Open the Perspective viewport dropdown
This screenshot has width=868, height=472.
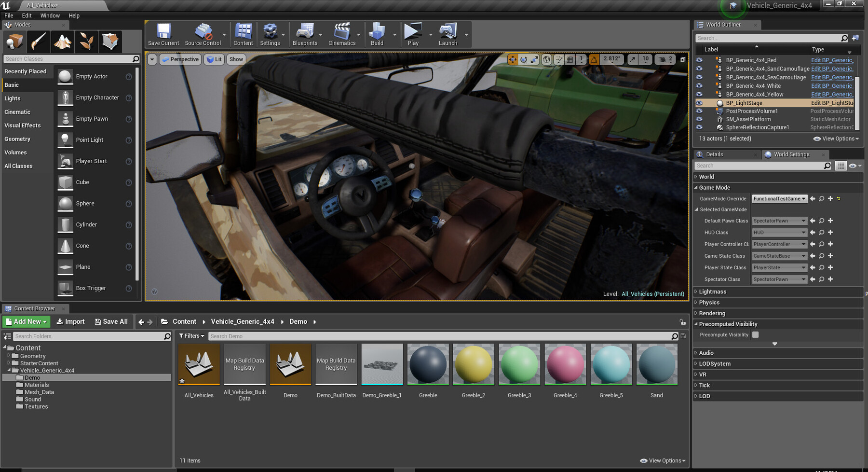[180, 59]
